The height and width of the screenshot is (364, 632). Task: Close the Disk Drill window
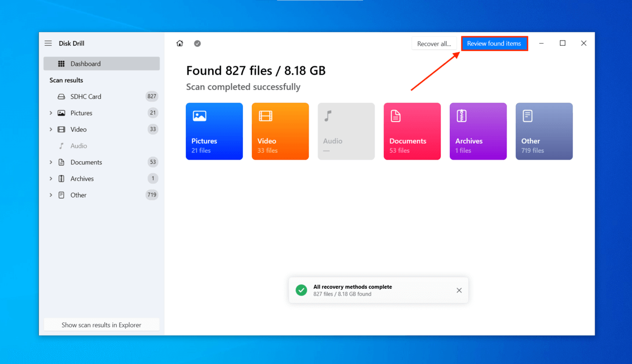[584, 43]
